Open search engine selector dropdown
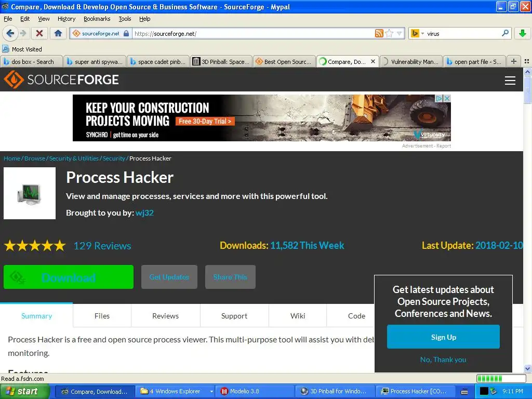This screenshot has width=532, height=399. 422,33
